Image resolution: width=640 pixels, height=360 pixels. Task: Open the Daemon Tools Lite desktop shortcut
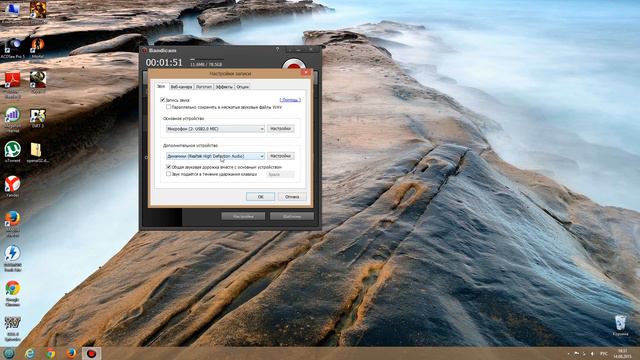click(x=13, y=258)
